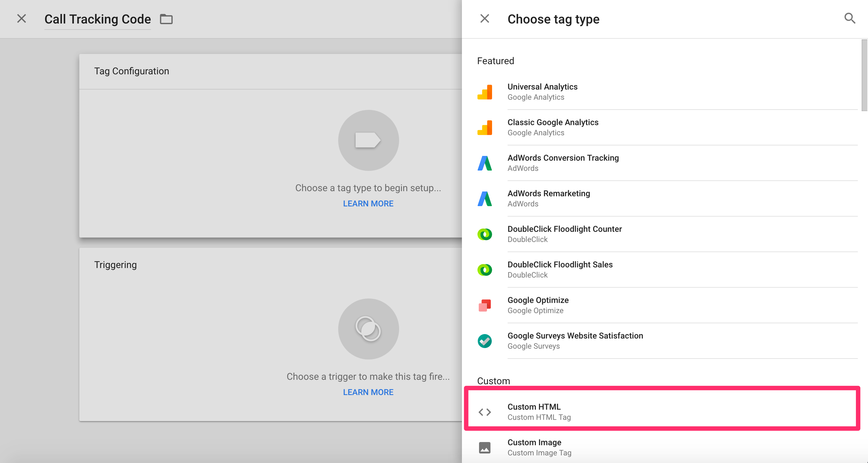Edit the Call Tracking Code name field
The width and height of the screenshot is (868, 463).
point(97,19)
